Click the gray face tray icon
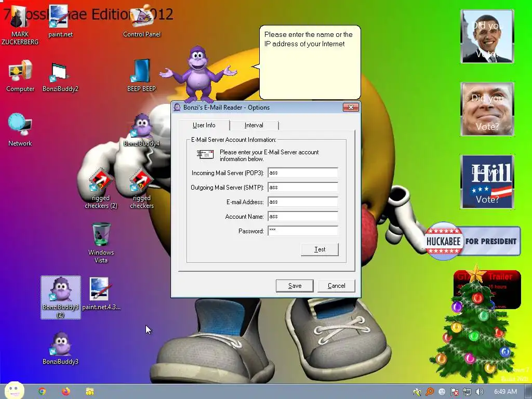Viewport: 532px width, 399px height. [442, 392]
